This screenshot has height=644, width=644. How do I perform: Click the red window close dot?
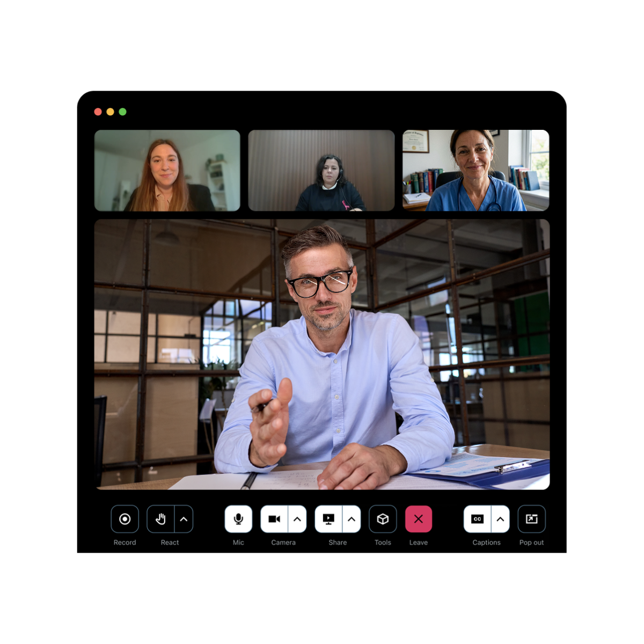[x=98, y=112]
